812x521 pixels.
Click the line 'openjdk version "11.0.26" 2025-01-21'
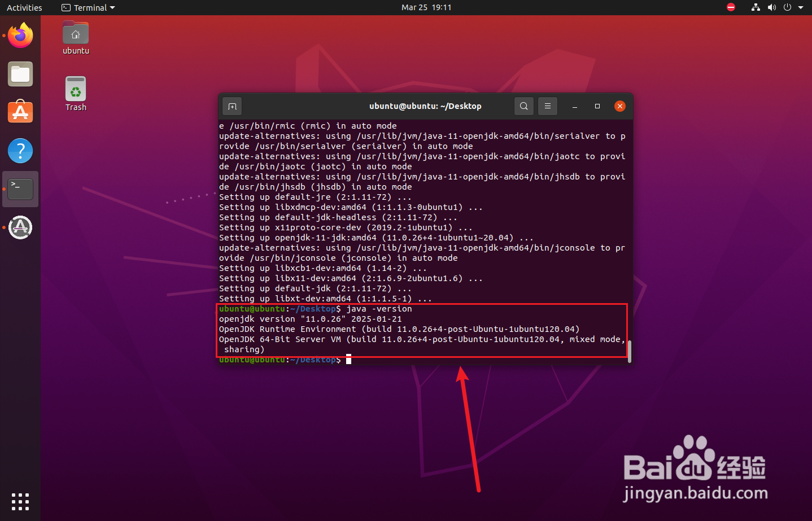click(311, 319)
